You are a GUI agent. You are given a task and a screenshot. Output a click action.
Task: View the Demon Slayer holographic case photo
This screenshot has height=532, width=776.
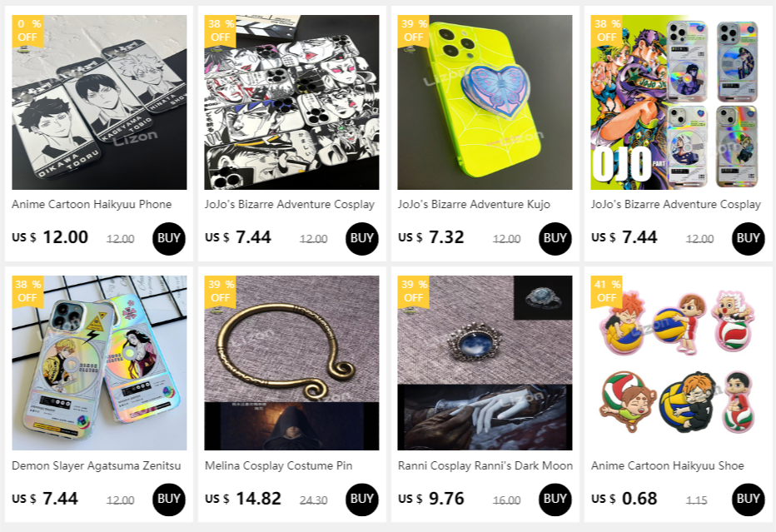[99, 363]
